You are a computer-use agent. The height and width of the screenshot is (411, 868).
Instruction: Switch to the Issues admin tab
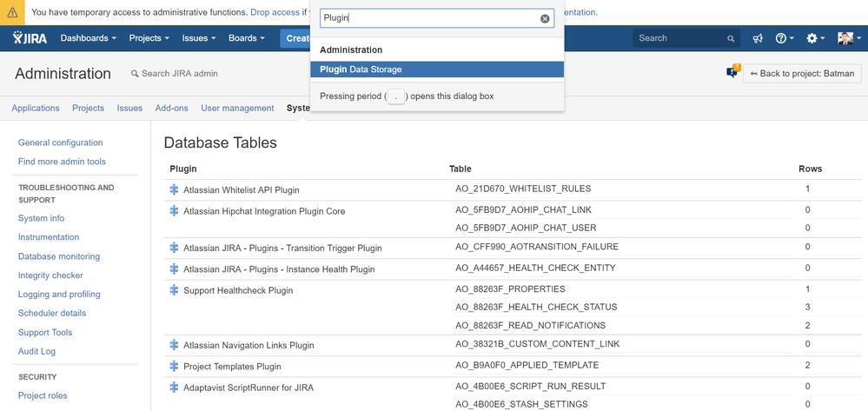[129, 108]
